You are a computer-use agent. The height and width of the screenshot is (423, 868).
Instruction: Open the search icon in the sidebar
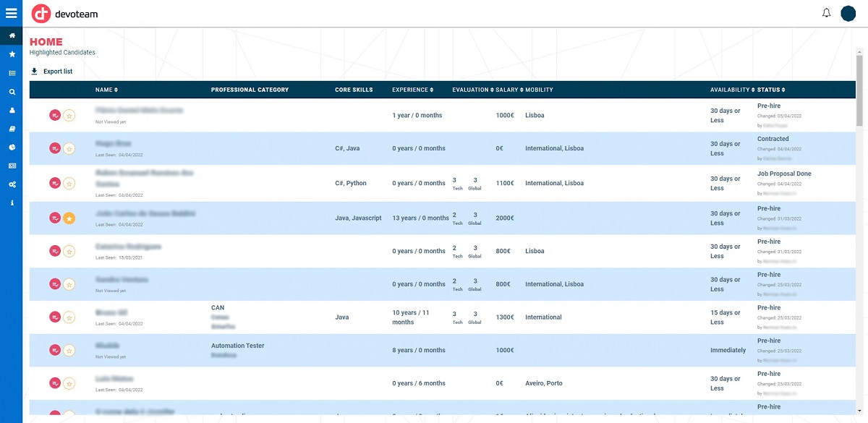point(12,92)
